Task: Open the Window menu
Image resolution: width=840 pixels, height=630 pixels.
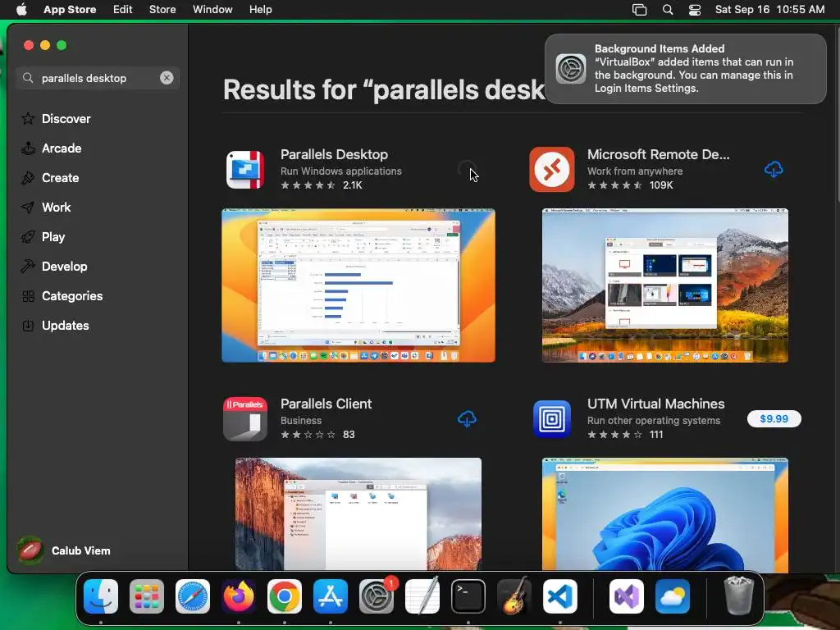Action: [x=212, y=10]
